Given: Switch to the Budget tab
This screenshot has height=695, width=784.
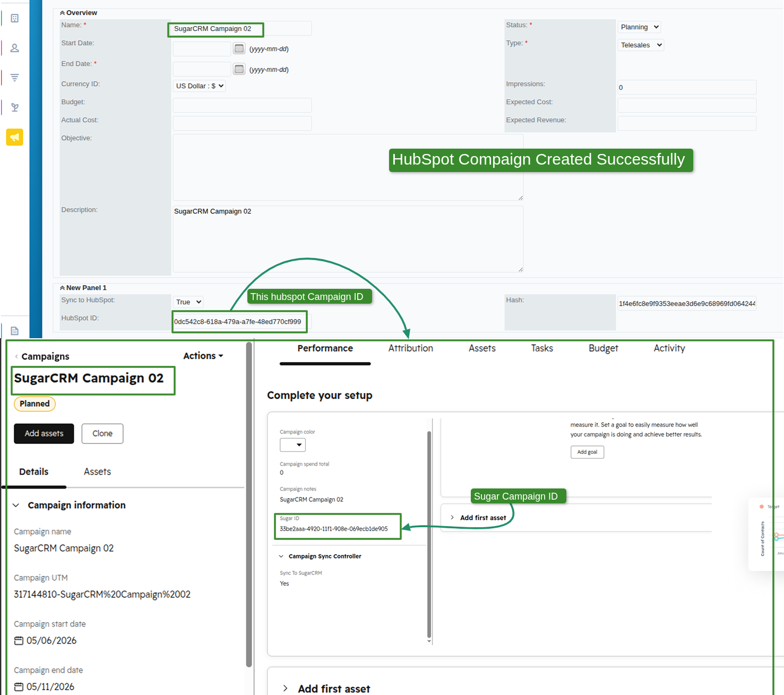Looking at the screenshot, I should pos(603,348).
